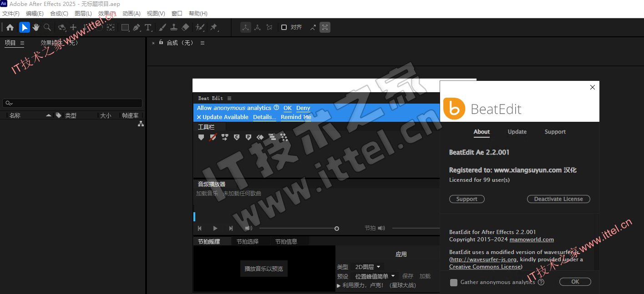This screenshot has height=294, width=644.
Task: Sort by the 名称 column arrow
Action: coord(49,115)
